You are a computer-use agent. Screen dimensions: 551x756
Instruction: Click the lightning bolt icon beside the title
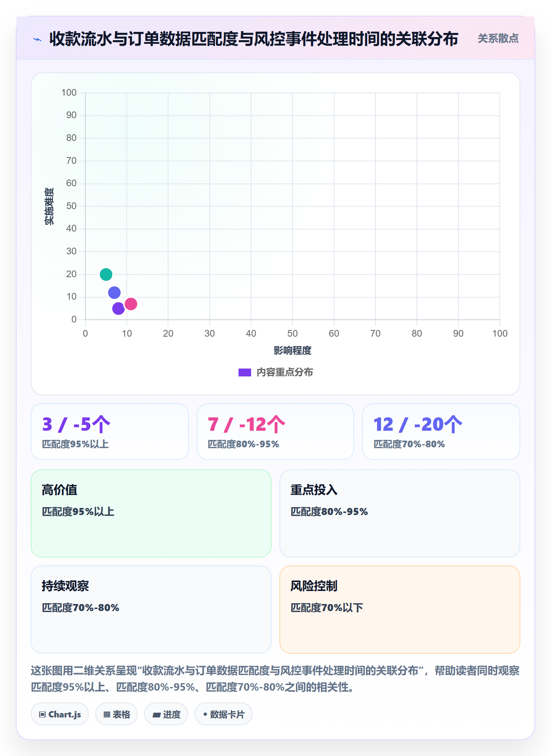(37, 39)
